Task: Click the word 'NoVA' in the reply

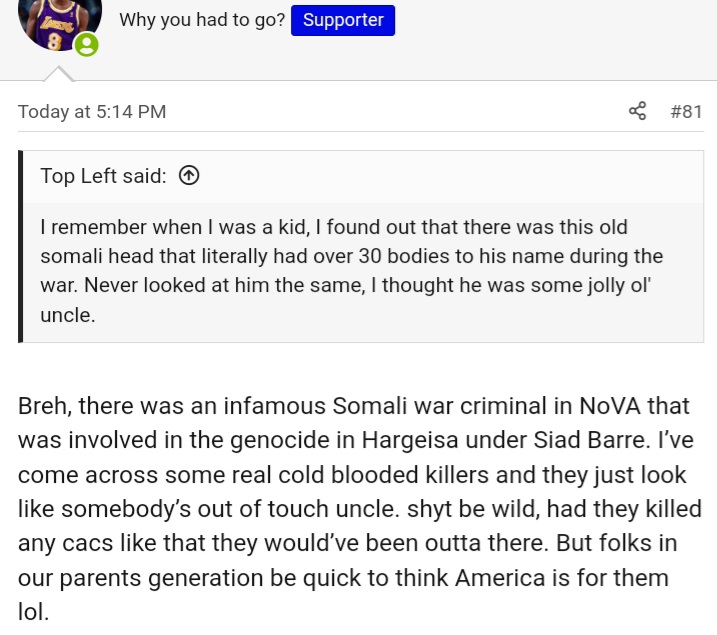Action: coord(610,406)
